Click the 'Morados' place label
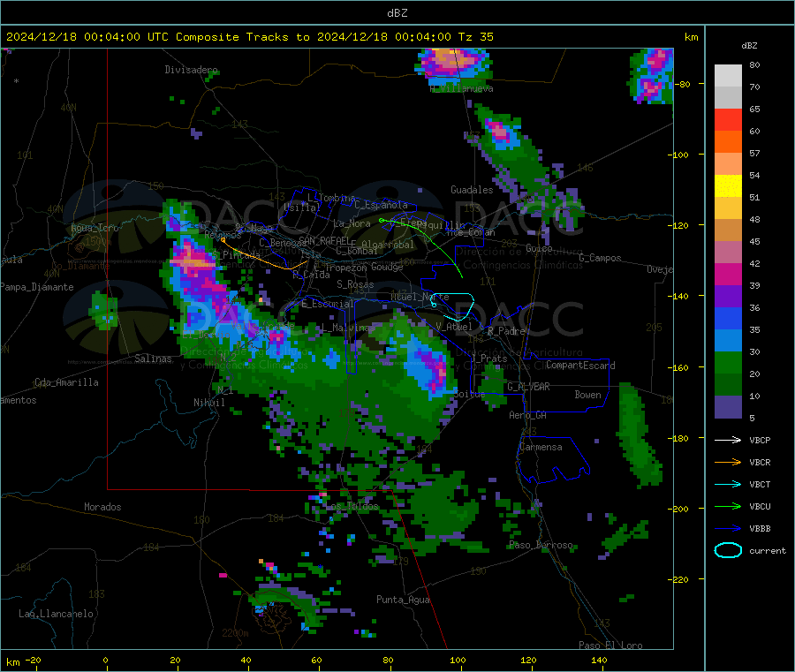This screenshot has width=795, height=672. tap(102, 507)
